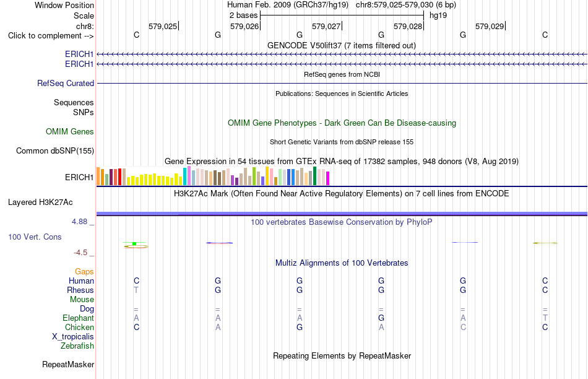
Task: Click the Chicken alignment row label
Action: [x=79, y=327]
